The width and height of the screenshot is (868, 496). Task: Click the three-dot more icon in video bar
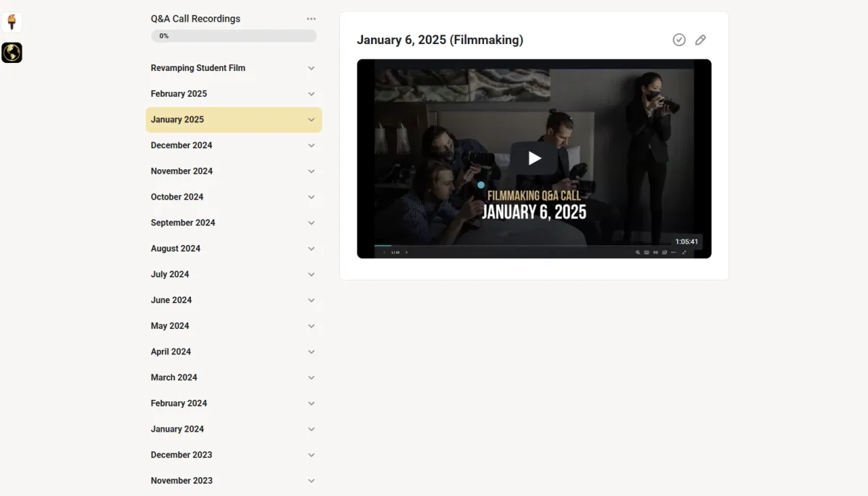point(673,252)
